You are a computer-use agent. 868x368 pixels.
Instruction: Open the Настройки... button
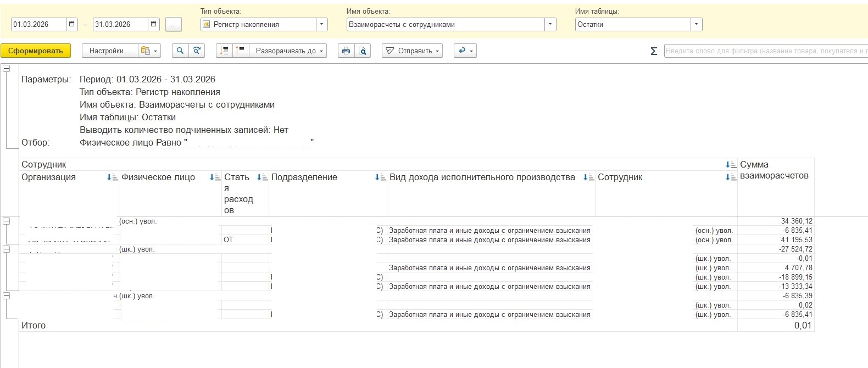click(109, 51)
